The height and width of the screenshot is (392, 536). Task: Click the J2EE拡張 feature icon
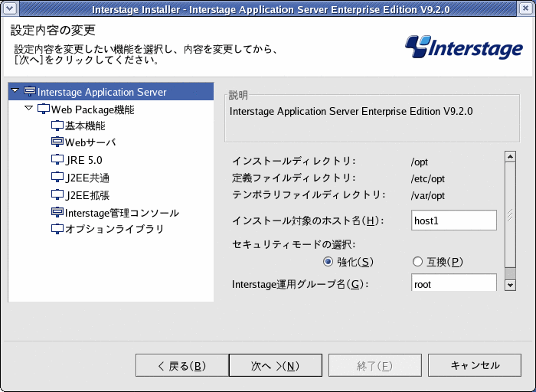pyautogui.click(x=57, y=194)
